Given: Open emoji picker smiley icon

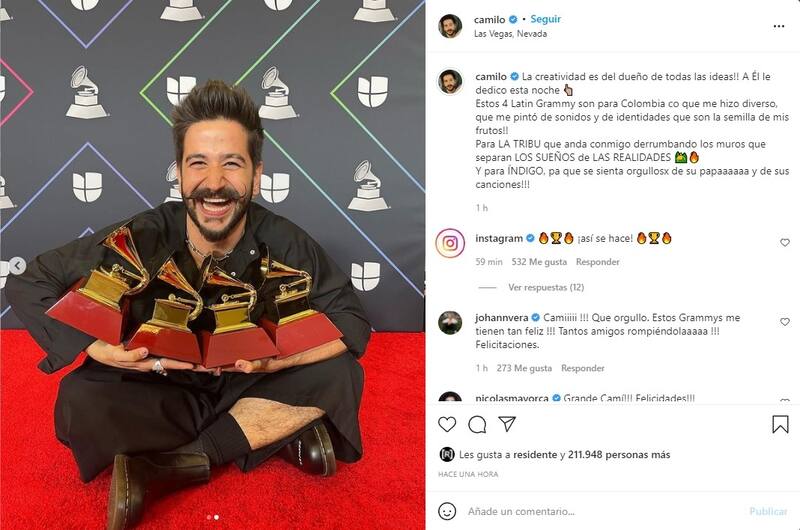Looking at the screenshot, I should coord(447,511).
